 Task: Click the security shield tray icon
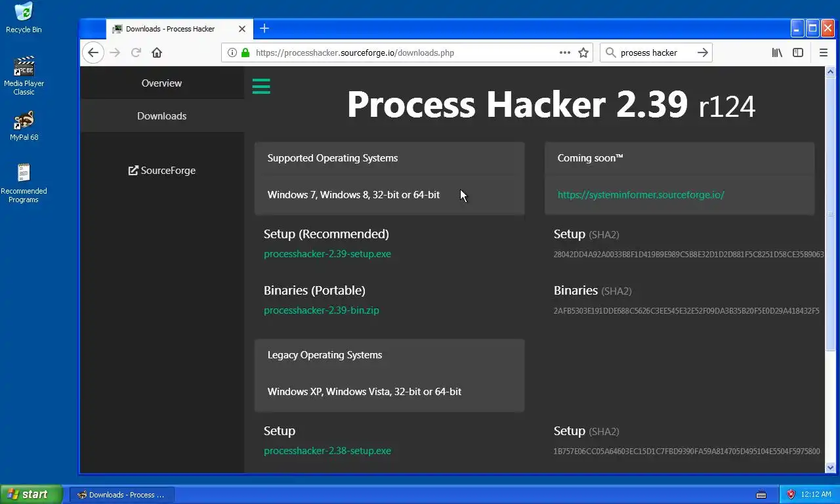pyautogui.click(x=791, y=494)
